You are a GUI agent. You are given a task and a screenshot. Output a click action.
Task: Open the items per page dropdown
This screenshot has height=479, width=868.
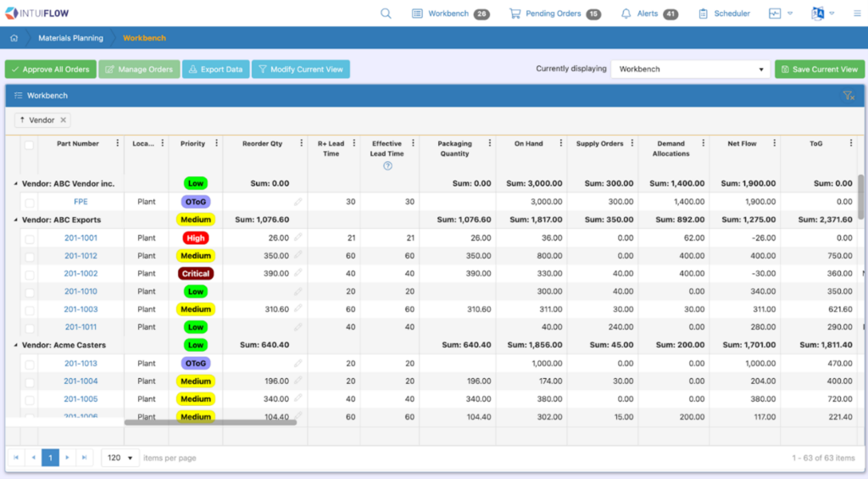pyautogui.click(x=120, y=458)
